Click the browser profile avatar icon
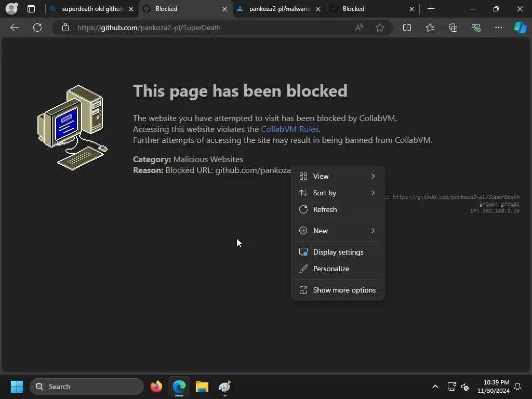The height and width of the screenshot is (399, 532). pos(11,8)
